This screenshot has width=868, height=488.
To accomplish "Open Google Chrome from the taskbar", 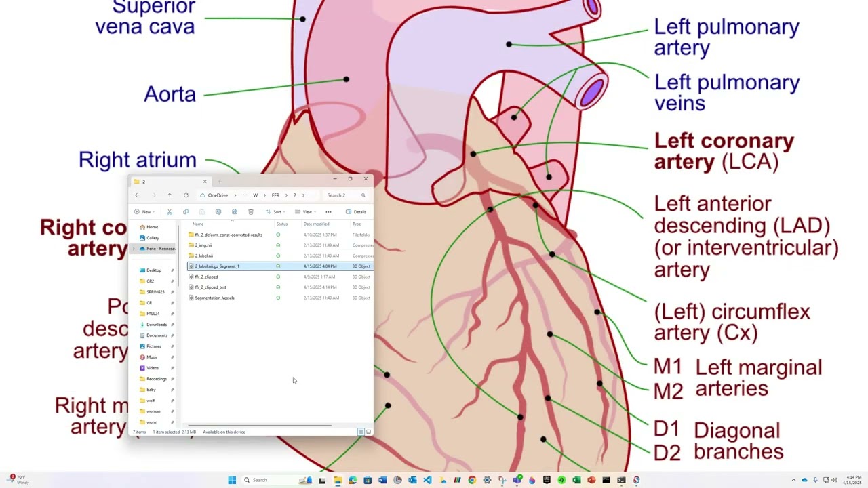I will pos(472,480).
